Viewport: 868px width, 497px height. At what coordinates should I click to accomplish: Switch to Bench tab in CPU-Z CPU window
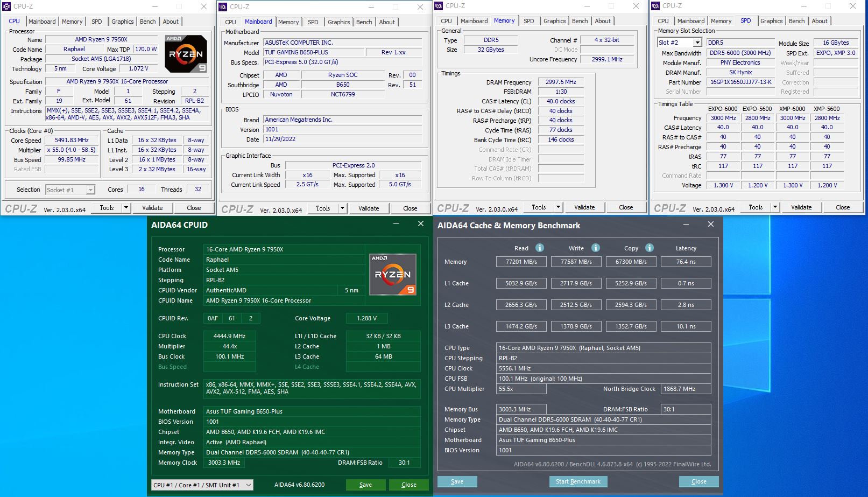click(148, 22)
